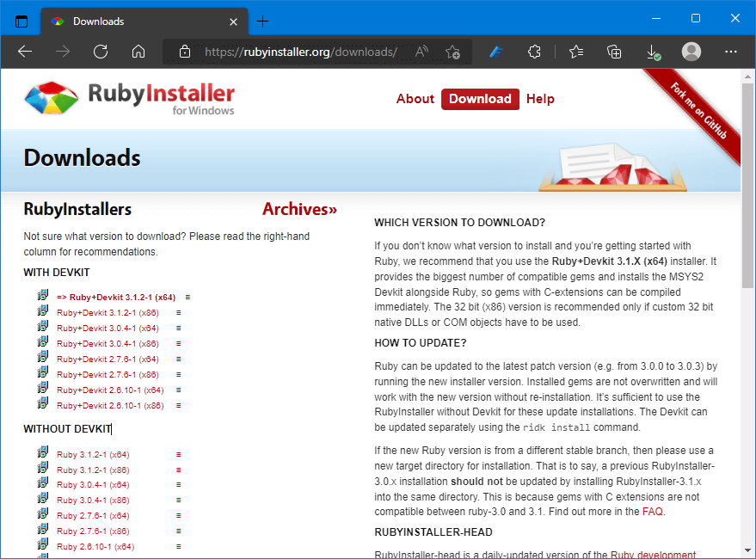
Task: Download Ruby 2.7.6-1 (x86) without Devkit
Action: [x=93, y=531]
